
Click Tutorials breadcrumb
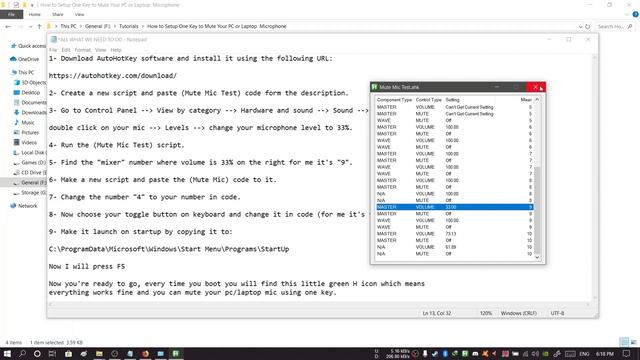click(x=129, y=26)
